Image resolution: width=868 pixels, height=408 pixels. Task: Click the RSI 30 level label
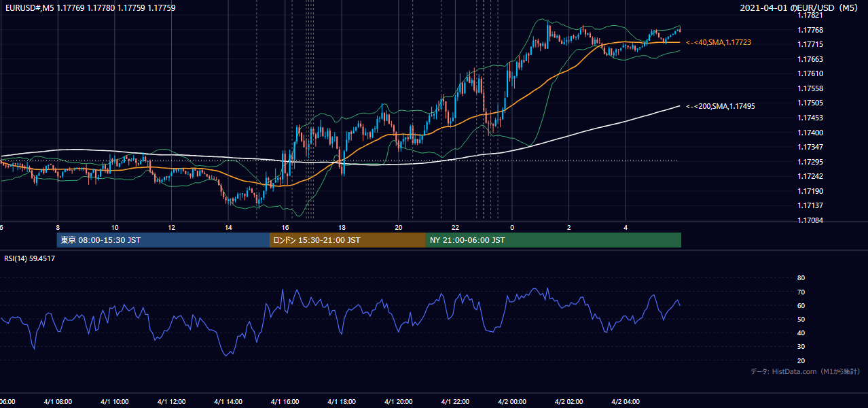pos(801,347)
